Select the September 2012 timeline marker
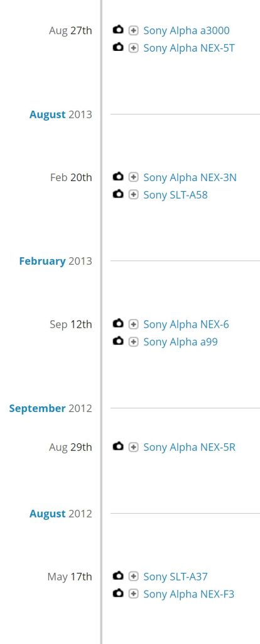This screenshot has height=644, width=260. [x=50, y=408]
